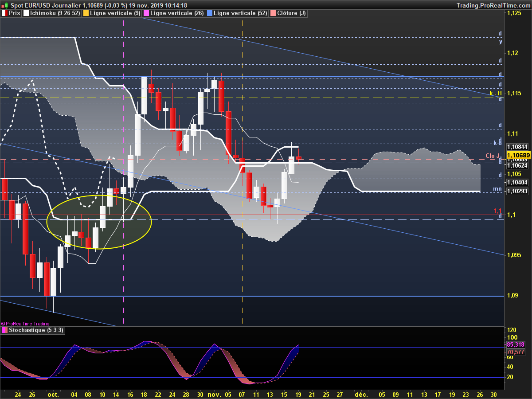Click the yellow current price tag 1,10689
532x399 pixels.
click(518, 155)
